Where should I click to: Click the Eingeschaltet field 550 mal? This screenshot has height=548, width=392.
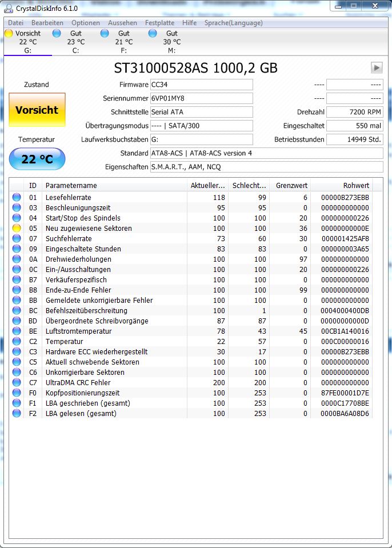[355, 126]
